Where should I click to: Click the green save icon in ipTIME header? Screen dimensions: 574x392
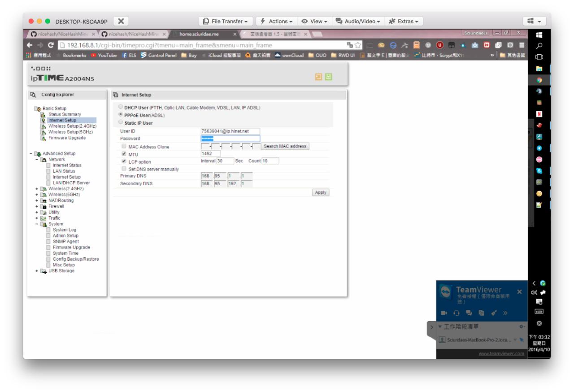point(329,78)
